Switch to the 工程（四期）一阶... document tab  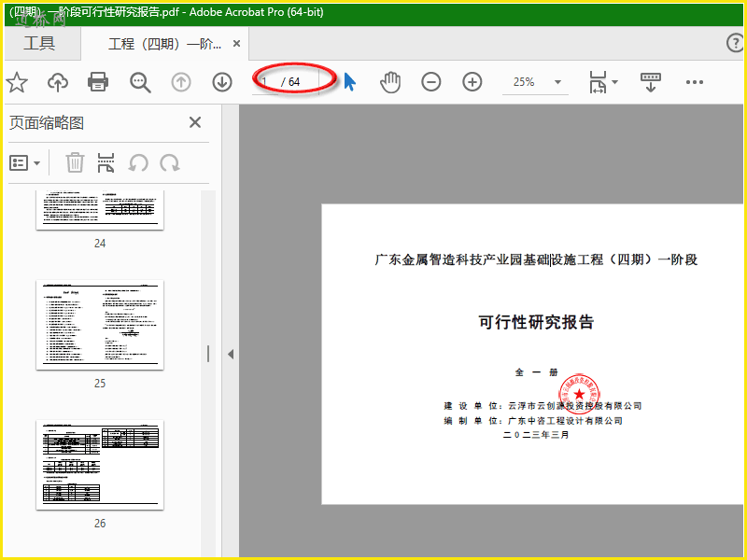(164, 44)
